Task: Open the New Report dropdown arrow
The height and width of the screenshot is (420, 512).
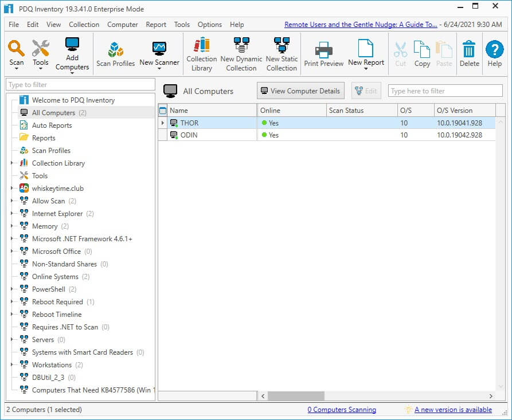Action: tap(366, 69)
